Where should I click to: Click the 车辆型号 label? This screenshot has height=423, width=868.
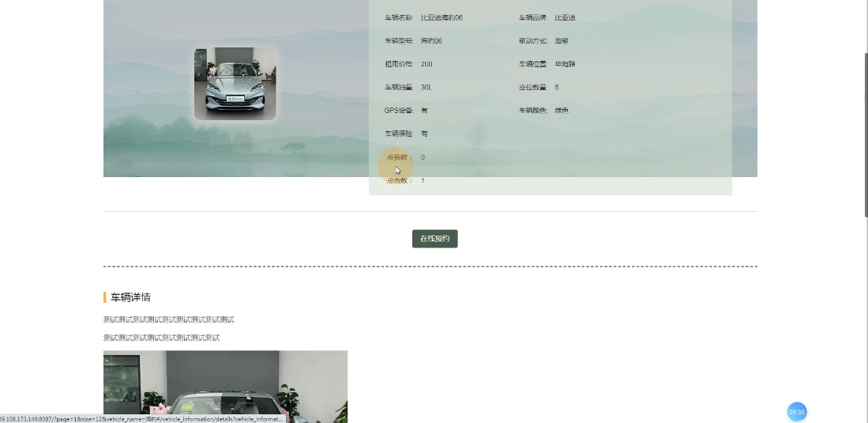click(x=399, y=41)
